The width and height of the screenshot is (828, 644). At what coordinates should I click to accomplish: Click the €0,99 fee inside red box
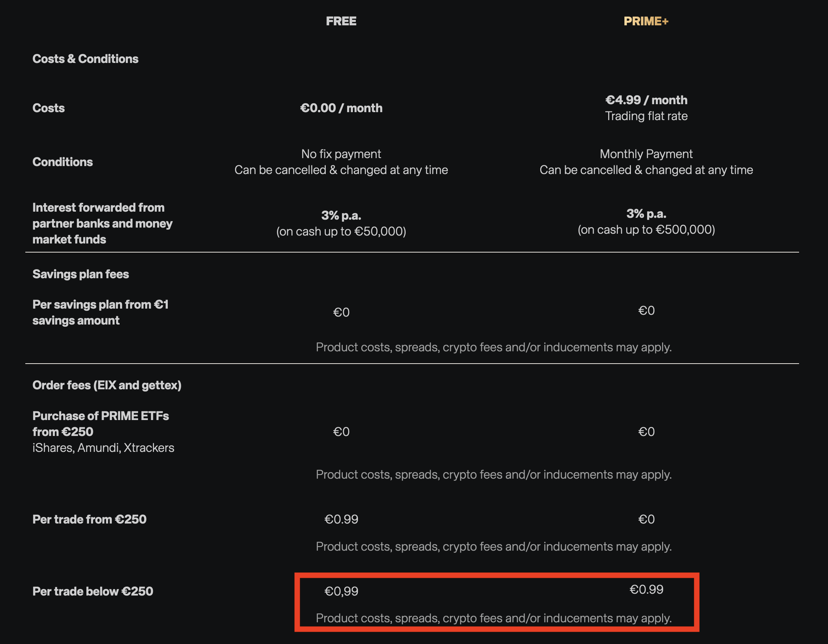(x=341, y=591)
